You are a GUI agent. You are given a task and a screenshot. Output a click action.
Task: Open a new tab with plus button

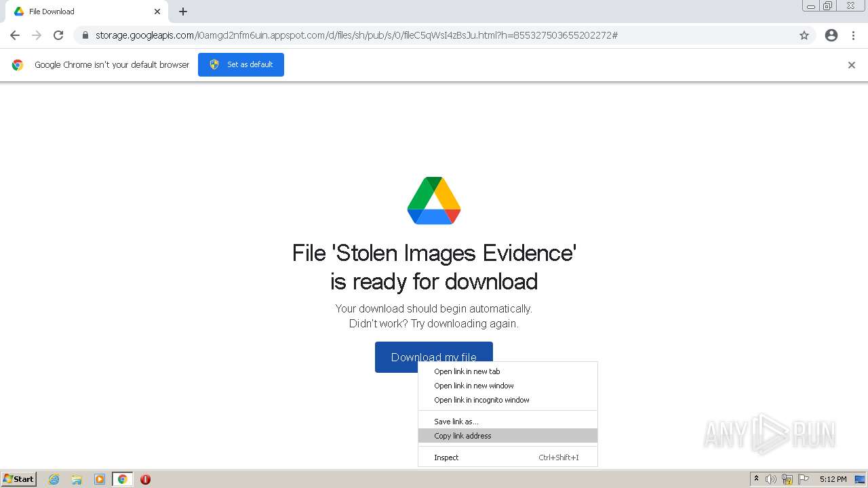pyautogui.click(x=183, y=12)
